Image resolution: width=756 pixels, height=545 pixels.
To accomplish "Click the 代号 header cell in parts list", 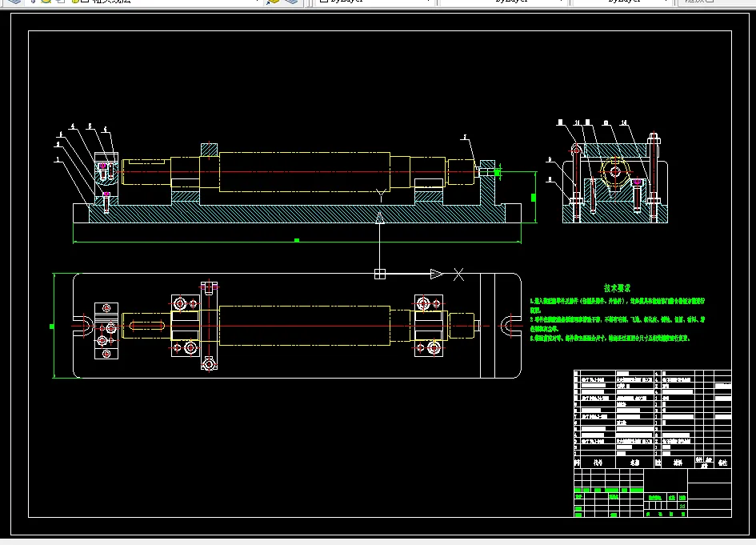I will pos(598,463).
